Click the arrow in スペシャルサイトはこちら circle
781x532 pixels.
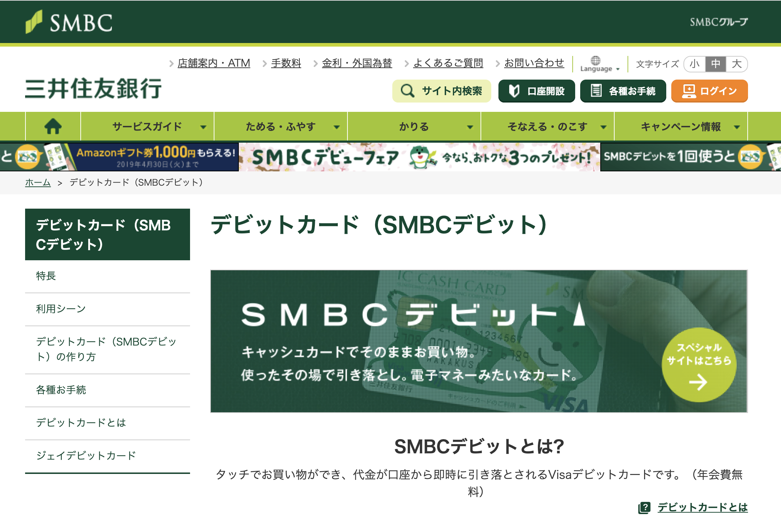(698, 382)
